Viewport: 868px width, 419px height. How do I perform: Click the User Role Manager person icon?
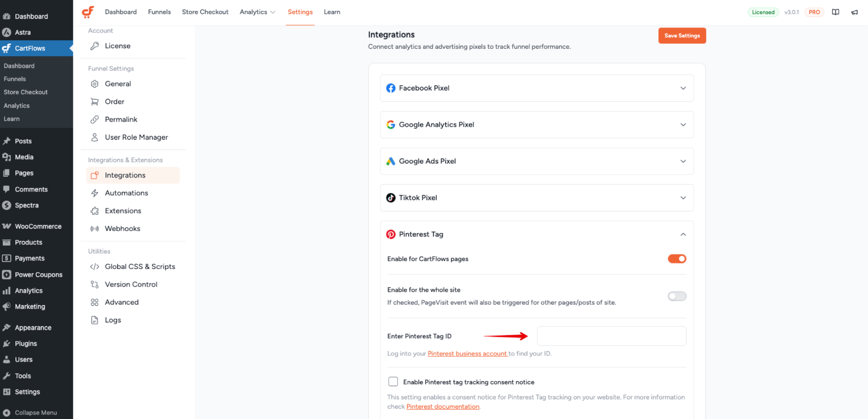tap(94, 137)
